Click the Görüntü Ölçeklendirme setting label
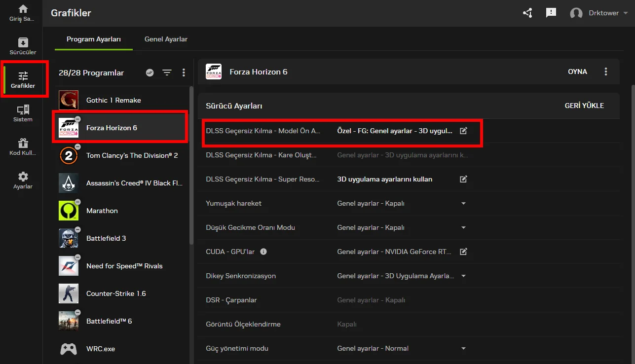This screenshot has height=364, width=635. tap(243, 324)
